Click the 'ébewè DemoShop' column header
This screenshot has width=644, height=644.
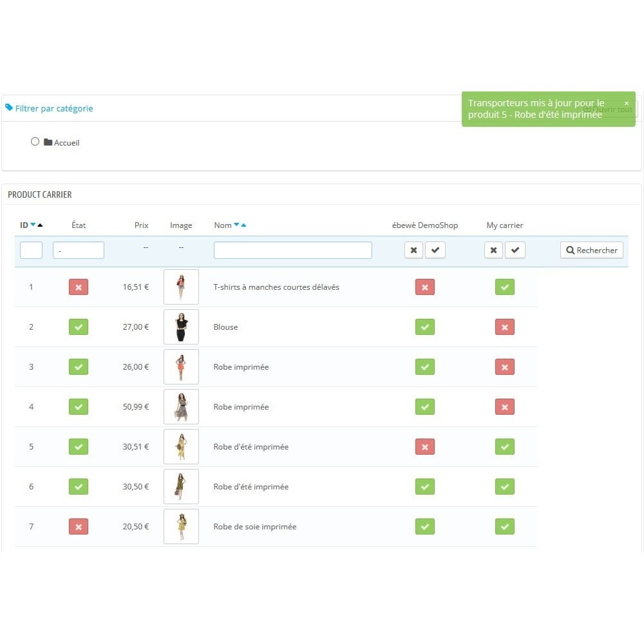tap(424, 225)
